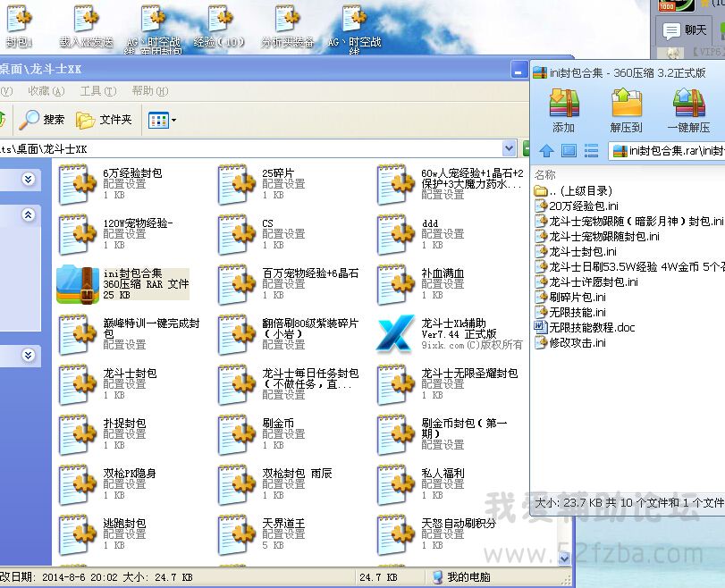Go up a level with blue arrow in 360压缩
725x588 pixels.
[546, 151]
